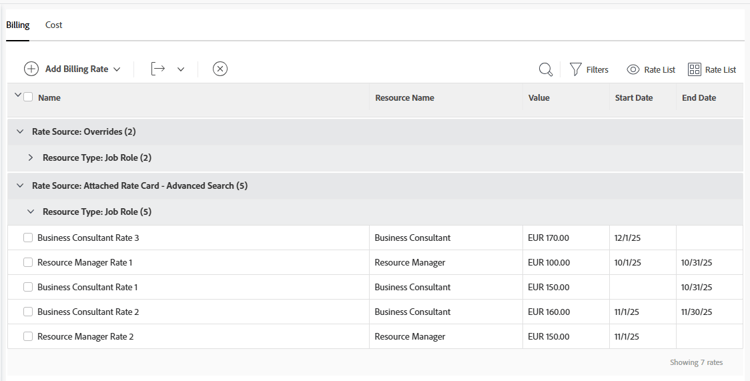Viewport: 750px width, 381px height.
Task: Open the magnifying glass search icon
Action: [x=546, y=69]
